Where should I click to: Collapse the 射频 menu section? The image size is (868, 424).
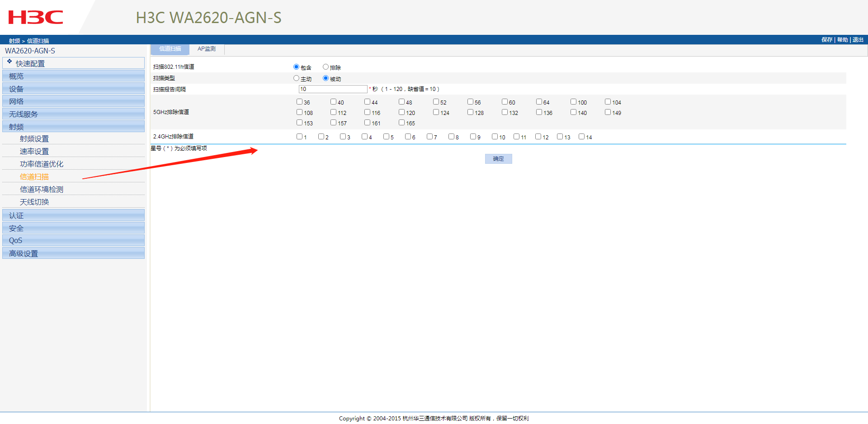click(x=73, y=127)
